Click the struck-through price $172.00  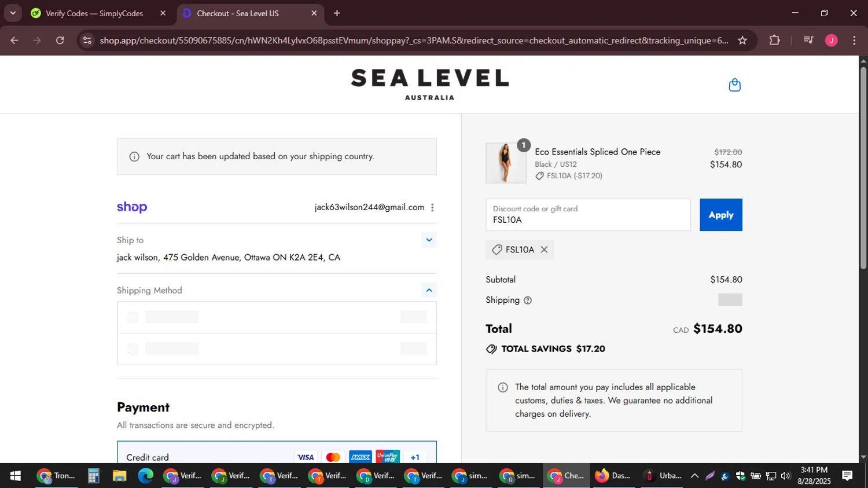[728, 152]
